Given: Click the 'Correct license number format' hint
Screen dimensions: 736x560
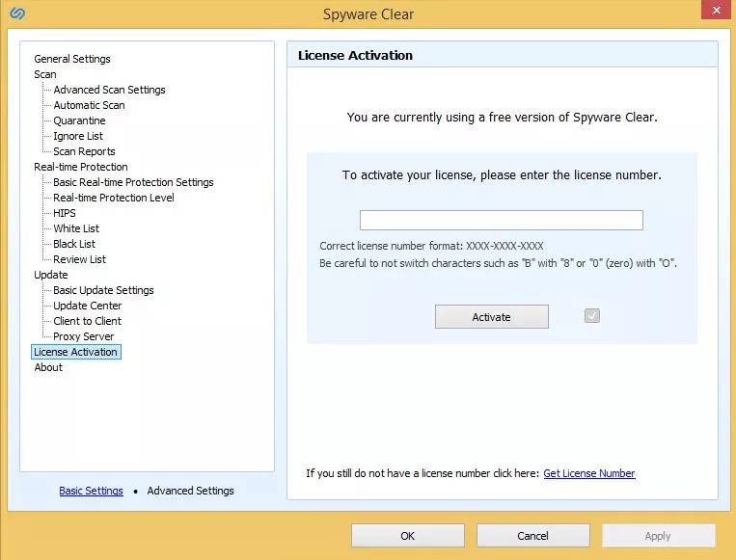Looking at the screenshot, I should click(x=431, y=246).
